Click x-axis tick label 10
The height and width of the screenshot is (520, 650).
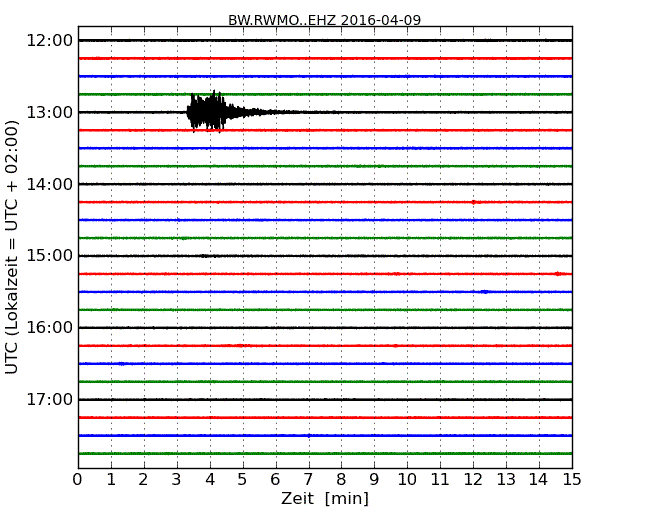[407, 480]
